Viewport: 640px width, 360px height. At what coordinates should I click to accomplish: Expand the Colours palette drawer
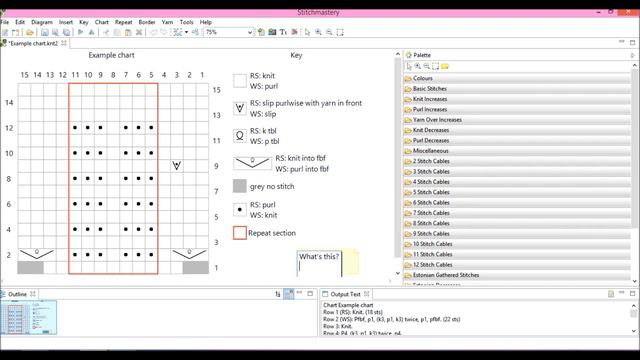coord(518,78)
